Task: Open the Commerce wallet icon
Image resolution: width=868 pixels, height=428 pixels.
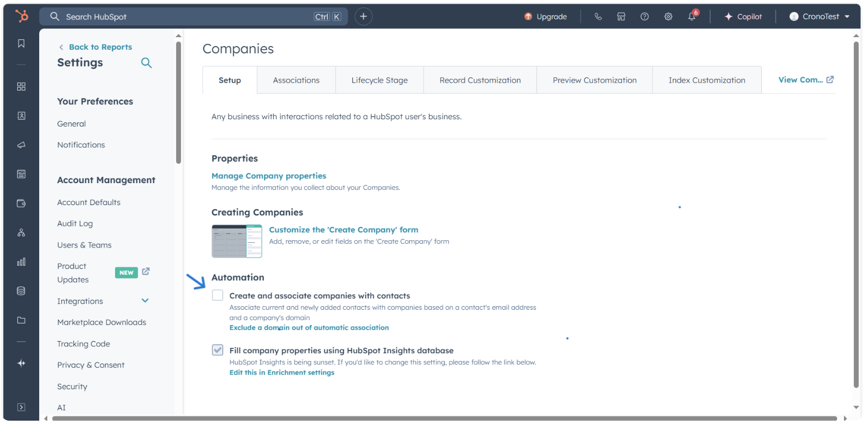Action: pos(21,204)
